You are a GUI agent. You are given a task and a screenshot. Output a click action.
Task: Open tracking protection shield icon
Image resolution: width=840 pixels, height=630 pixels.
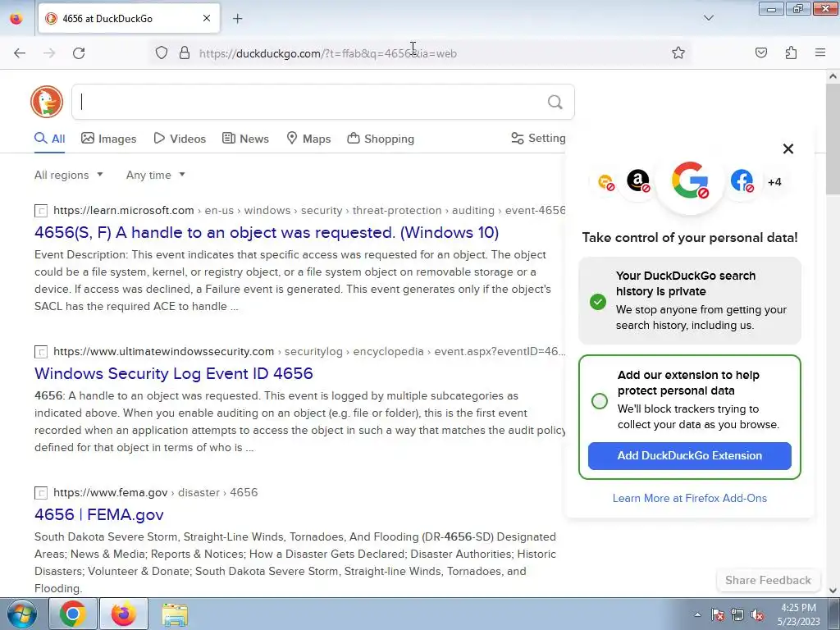(162, 53)
